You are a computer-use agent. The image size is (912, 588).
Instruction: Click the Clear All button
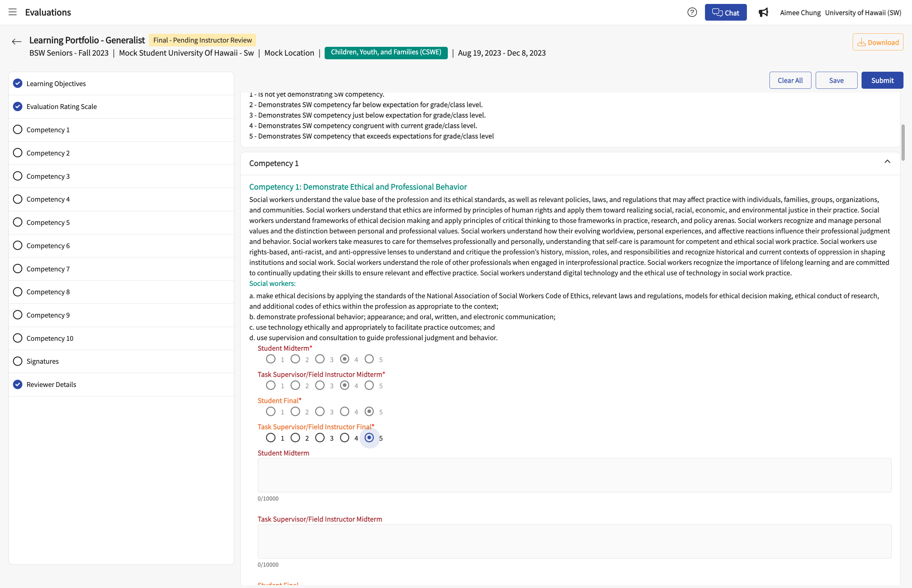790,80
